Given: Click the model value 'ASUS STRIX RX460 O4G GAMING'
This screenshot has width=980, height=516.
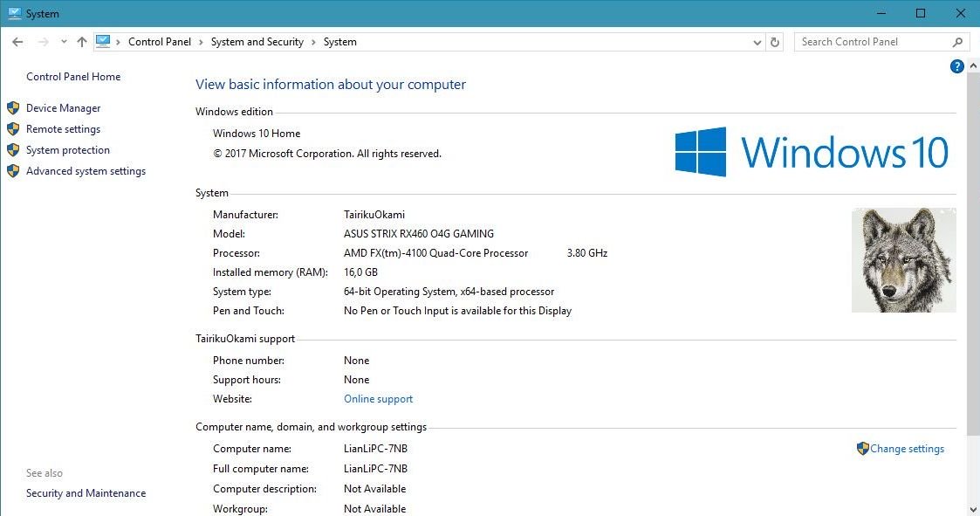Looking at the screenshot, I should [x=419, y=234].
